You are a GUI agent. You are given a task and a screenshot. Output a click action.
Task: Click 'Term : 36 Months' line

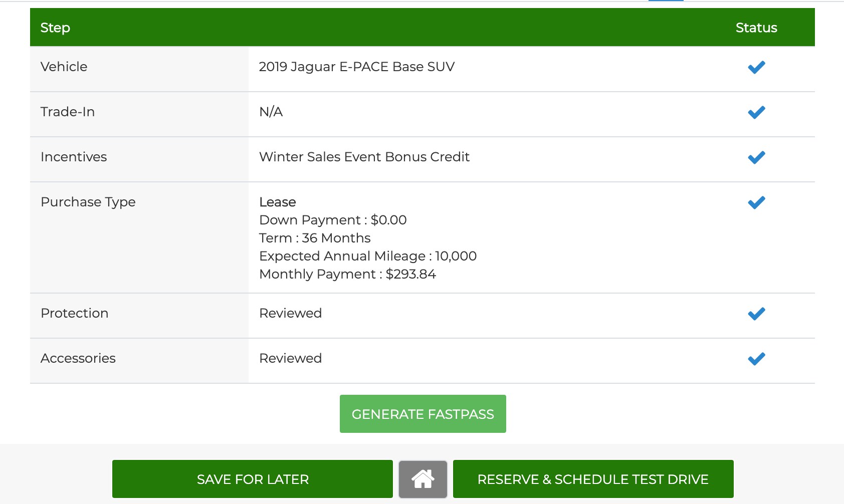[x=315, y=238]
